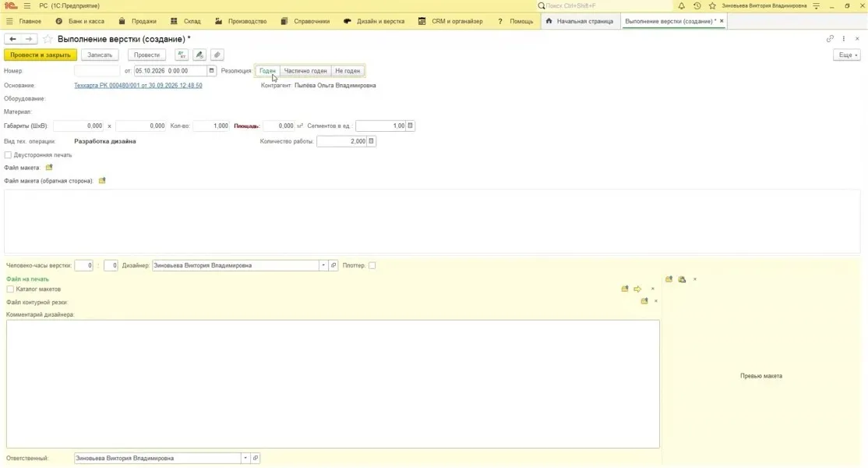Open the hamburger main menu in title bar
The image size is (868, 468).
tap(27, 5)
